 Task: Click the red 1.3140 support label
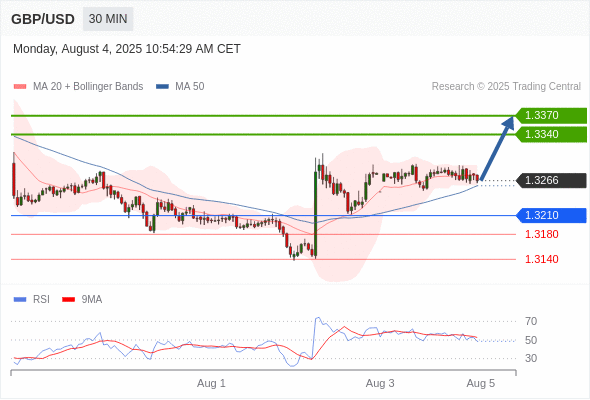point(542,259)
